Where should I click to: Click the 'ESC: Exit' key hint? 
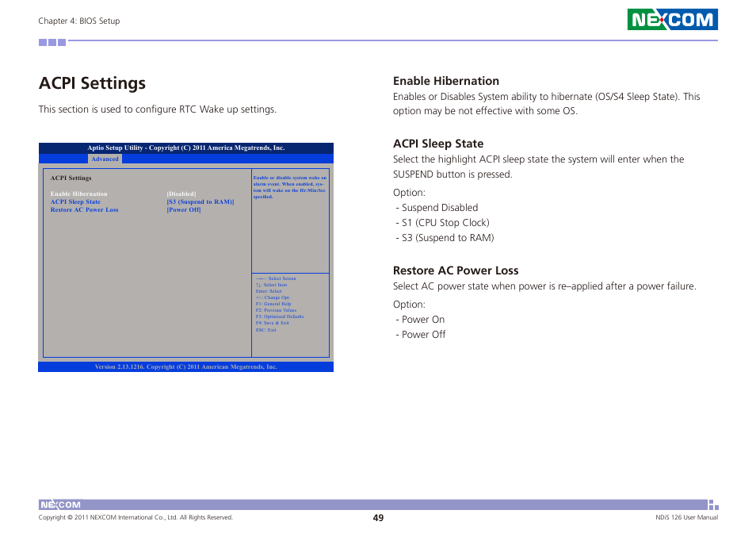point(266,330)
